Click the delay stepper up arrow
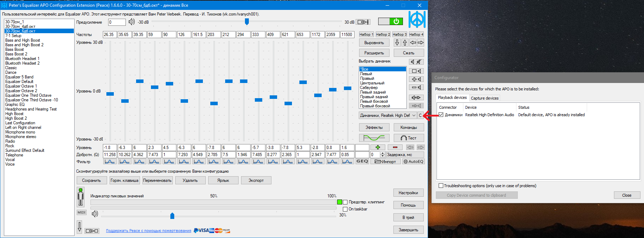 tap(382, 153)
